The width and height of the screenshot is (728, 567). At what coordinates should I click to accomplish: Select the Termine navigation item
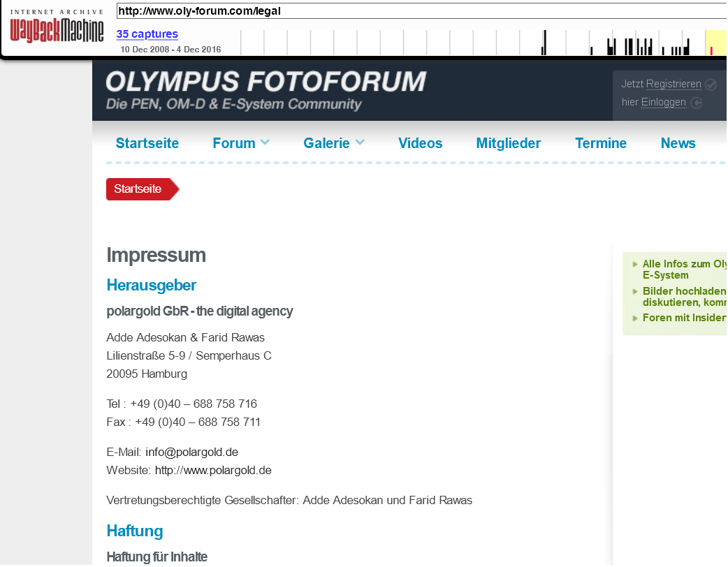600,143
